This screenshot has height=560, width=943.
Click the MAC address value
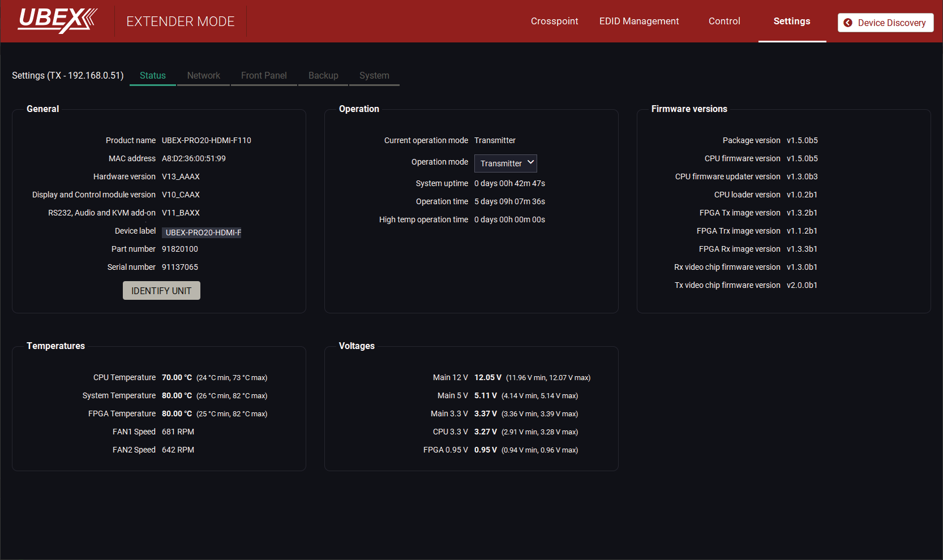point(194,158)
